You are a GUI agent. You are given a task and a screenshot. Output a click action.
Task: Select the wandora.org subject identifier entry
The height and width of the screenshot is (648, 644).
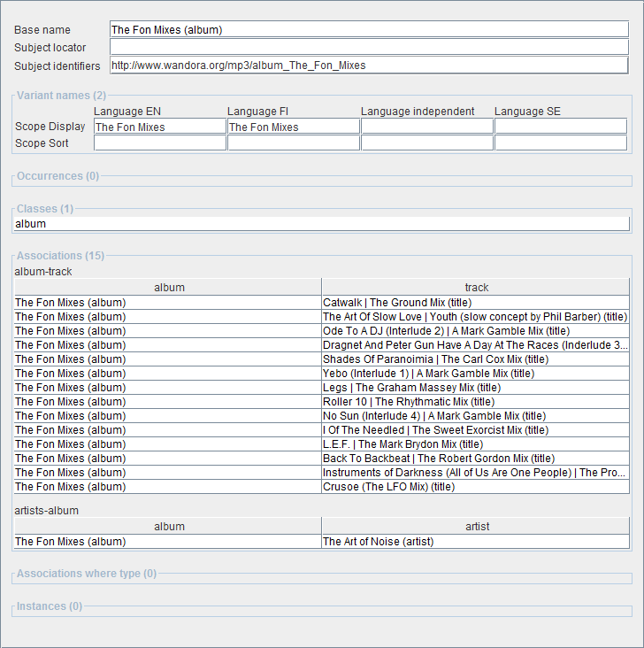click(x=369, y=66)
